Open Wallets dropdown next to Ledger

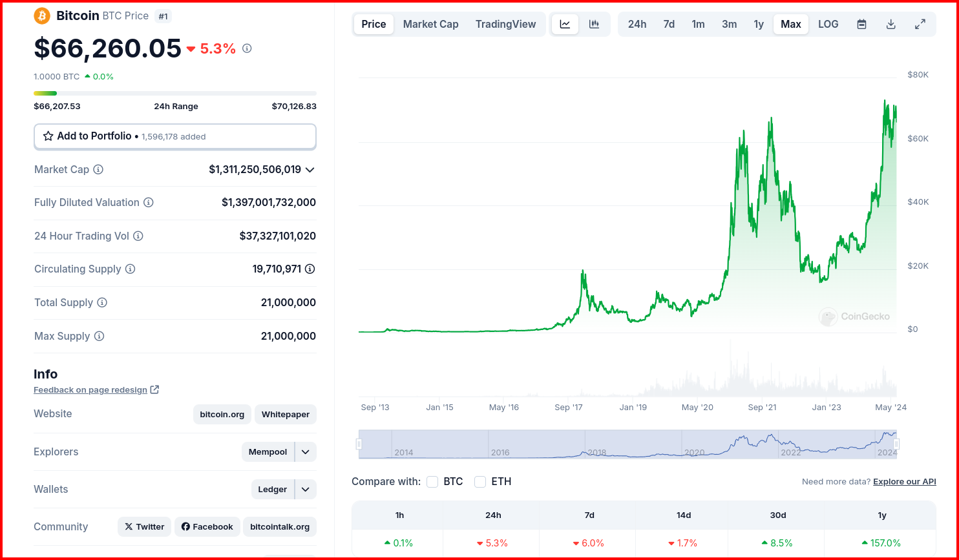(306, 490)
